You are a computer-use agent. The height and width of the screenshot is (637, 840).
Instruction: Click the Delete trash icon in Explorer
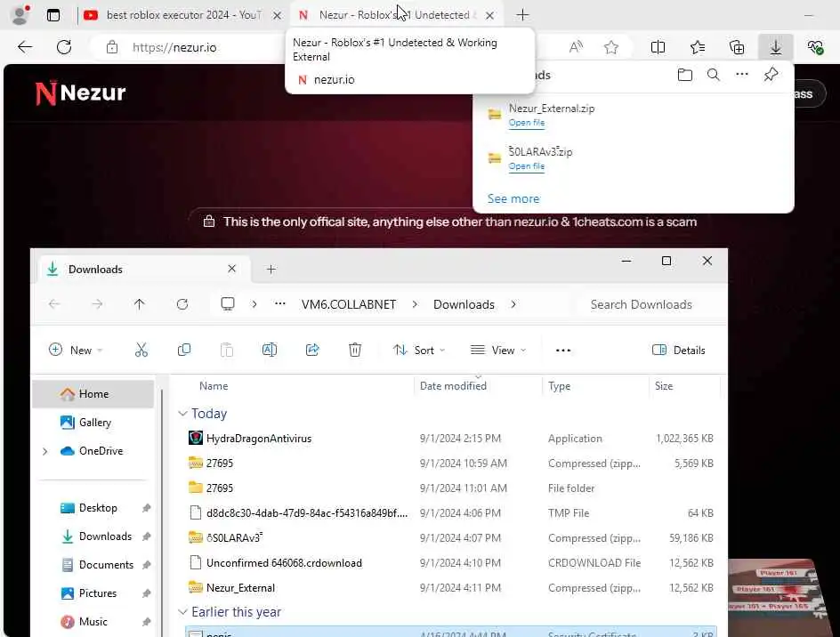click(x=355, y=350)
